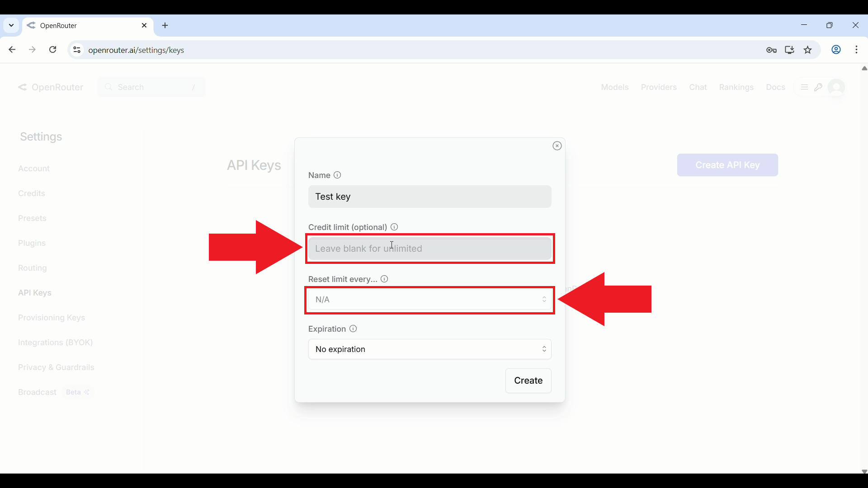Screen dimensions: 868x488
Task: Open the profile avatar in the navbar
Action: [836, 87]
